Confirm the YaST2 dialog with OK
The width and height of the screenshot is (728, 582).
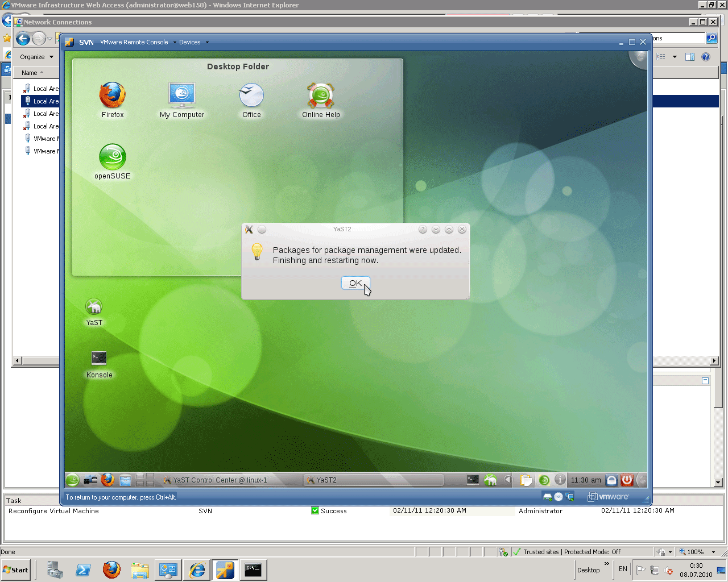point(355,283)
